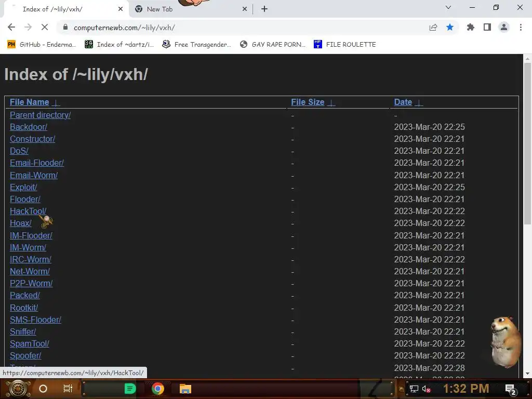Click the address bar URL
Viewport: 532px width, 399px height.
pyautogui.click(x=124, y=28)
